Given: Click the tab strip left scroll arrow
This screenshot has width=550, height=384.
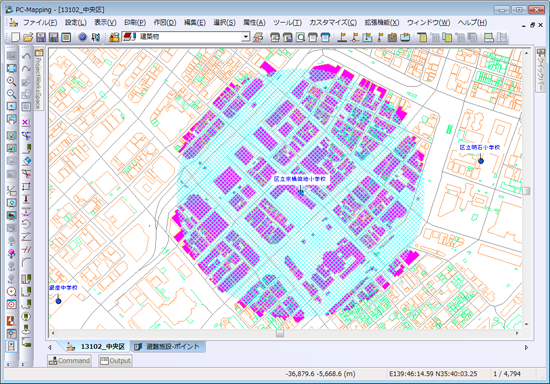Looking at the screenshot, I should point(50,348).
